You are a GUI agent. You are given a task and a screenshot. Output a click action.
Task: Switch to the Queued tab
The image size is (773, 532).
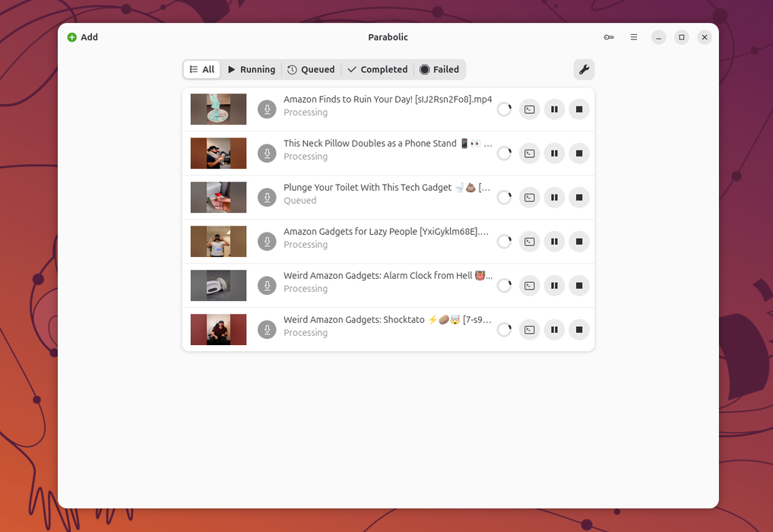pos(311,69)
